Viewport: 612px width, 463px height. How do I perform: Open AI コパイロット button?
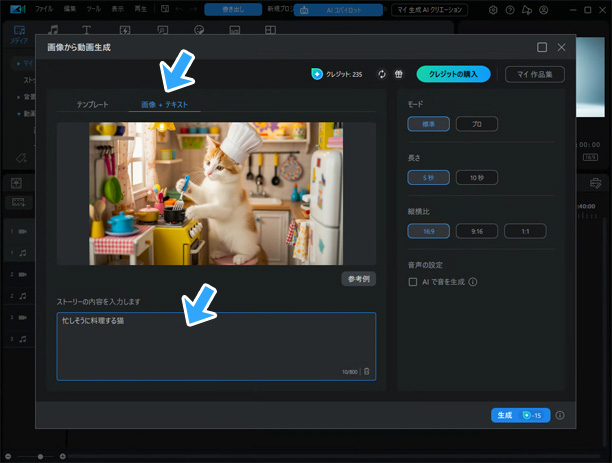pyautogui.click(x=338, y=11)
